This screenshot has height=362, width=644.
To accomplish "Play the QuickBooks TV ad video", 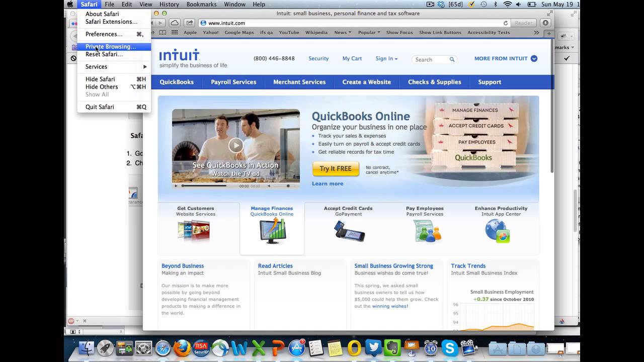I will pos(235,146).
